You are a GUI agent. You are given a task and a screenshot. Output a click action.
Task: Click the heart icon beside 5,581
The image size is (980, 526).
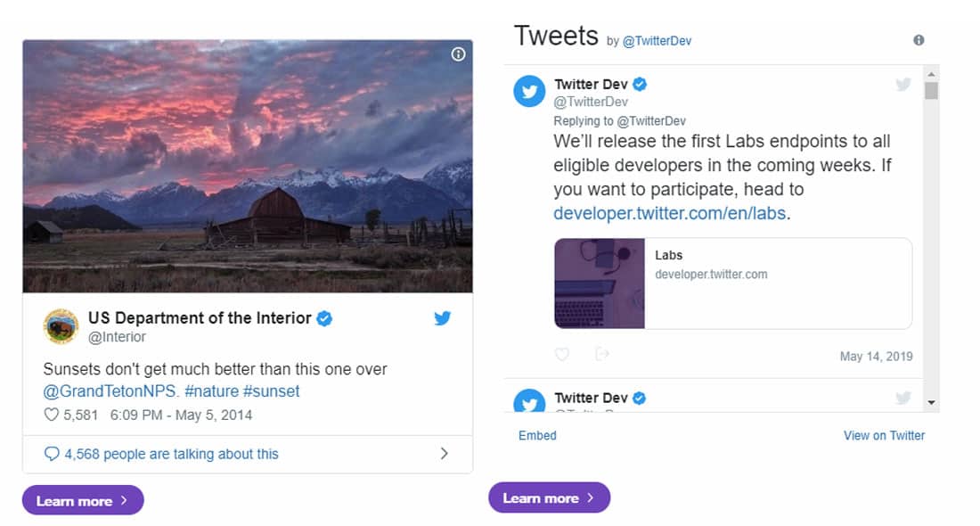click(x=52, y=415)
